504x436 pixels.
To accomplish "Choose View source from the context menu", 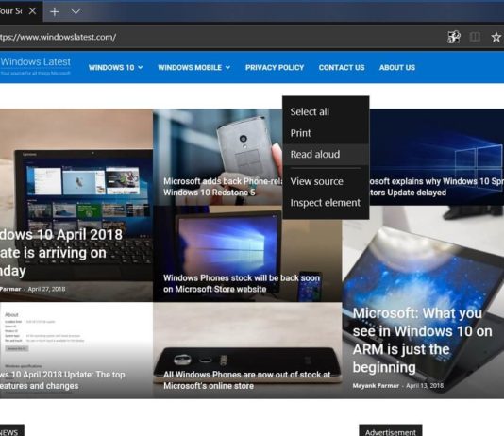I will click(x=326, y=181).
